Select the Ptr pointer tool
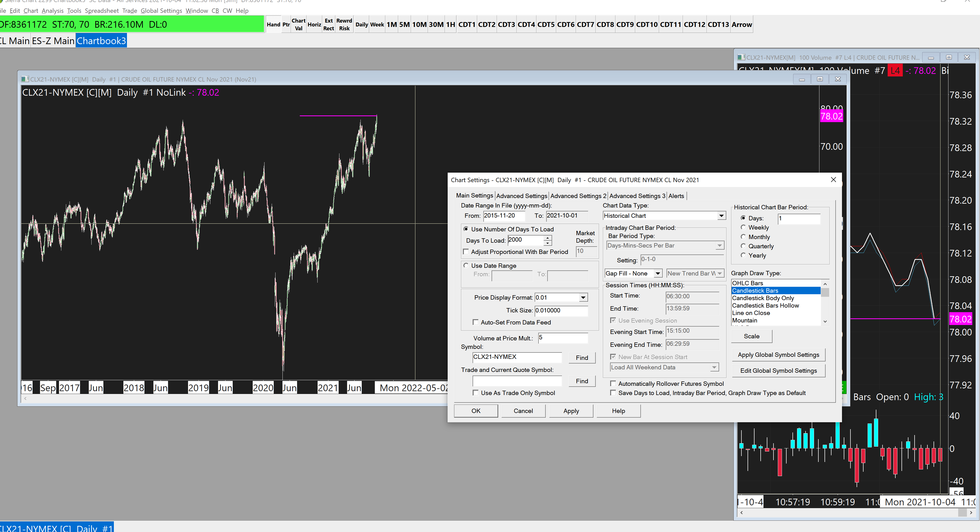Viewport: 980px width, 532px height. 286,24
